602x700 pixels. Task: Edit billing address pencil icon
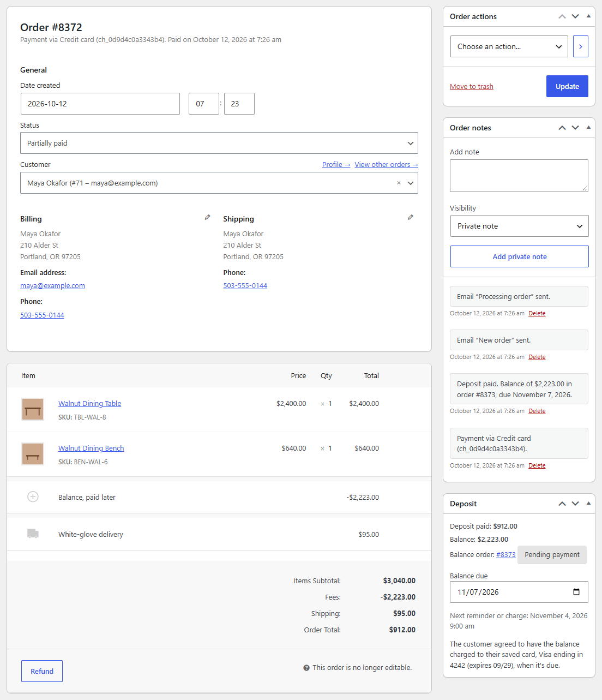point(207,217)
